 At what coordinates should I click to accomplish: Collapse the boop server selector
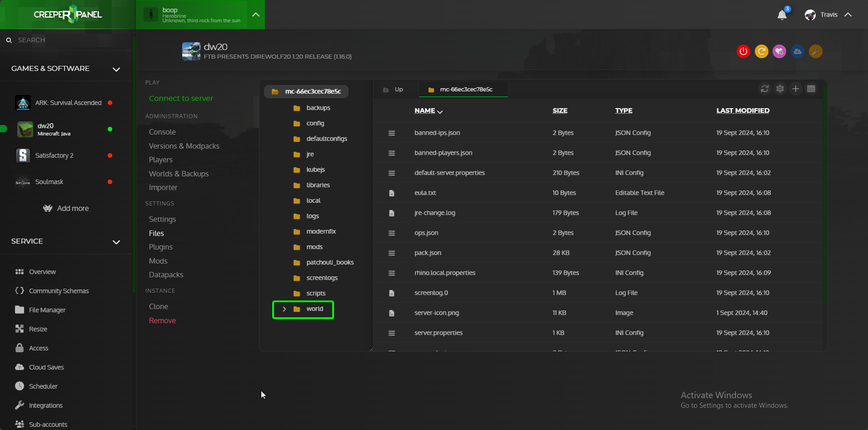256,15
